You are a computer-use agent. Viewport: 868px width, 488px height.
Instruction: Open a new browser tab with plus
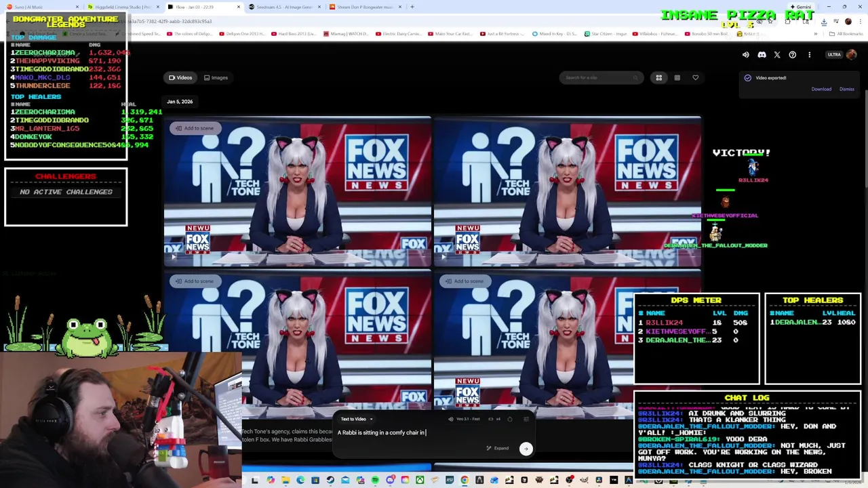pyautogui.click(x=412, y=7)
